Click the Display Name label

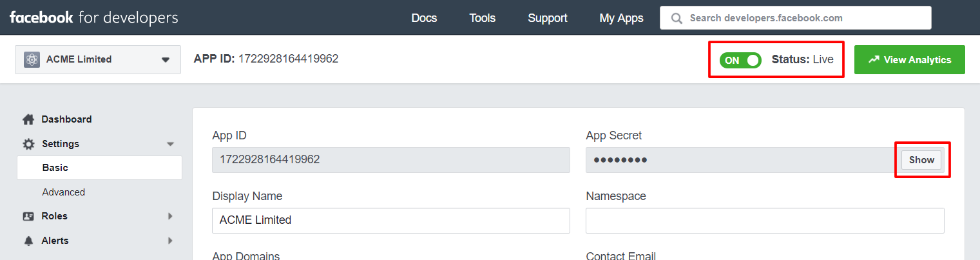247,196
